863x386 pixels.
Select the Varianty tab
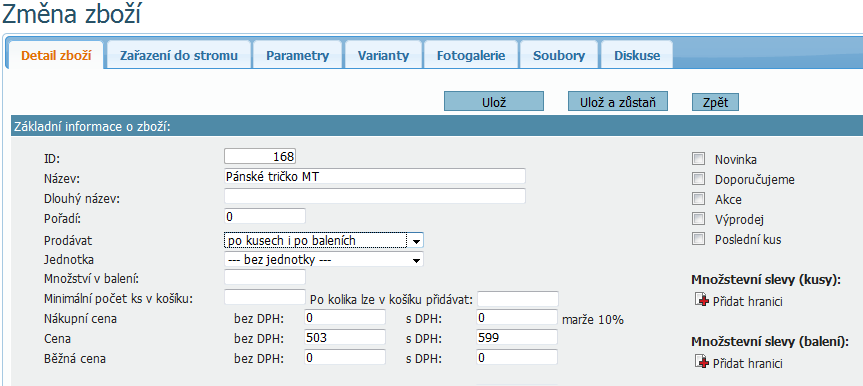pos(384,56)
